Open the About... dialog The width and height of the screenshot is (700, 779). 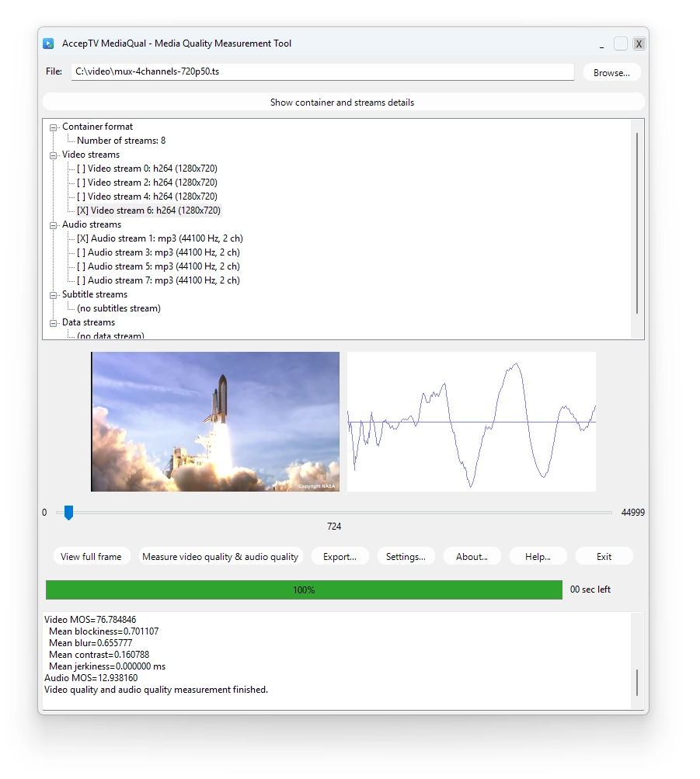point(472,556)
